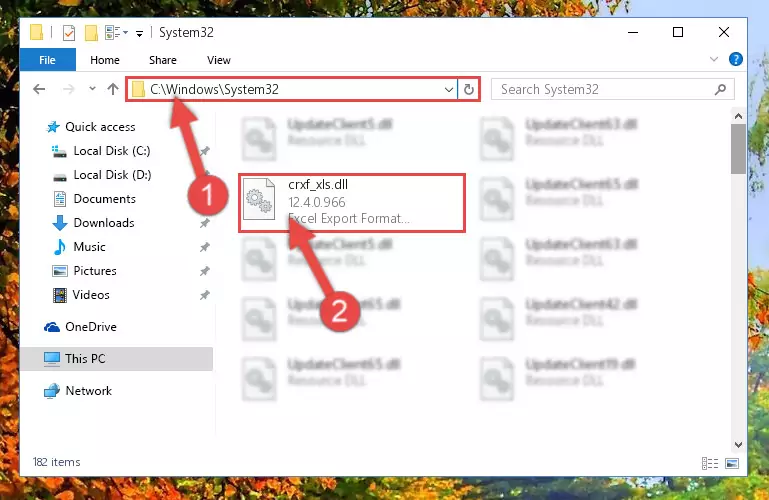The image size is (769, 500).
Task: Switch to details view layout icon
Action: pos(710,463)
